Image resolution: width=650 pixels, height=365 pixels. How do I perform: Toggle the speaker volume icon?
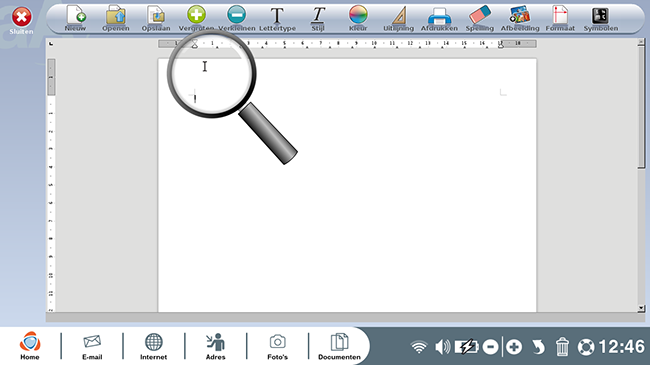coord(443,347)
